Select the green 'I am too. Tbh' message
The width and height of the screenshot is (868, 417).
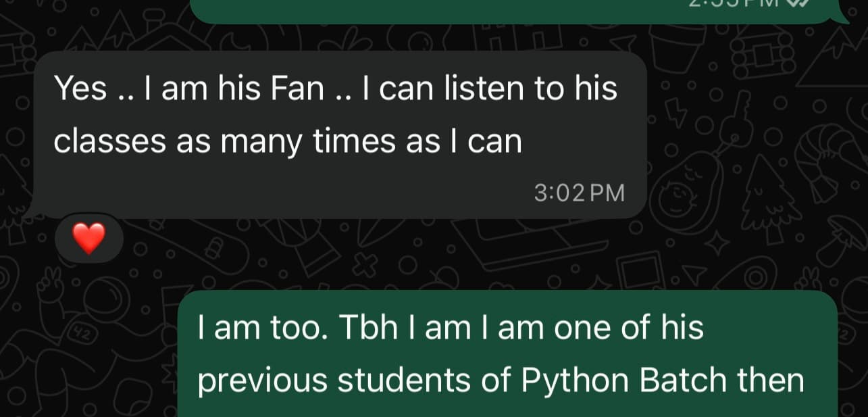[507, 354]
